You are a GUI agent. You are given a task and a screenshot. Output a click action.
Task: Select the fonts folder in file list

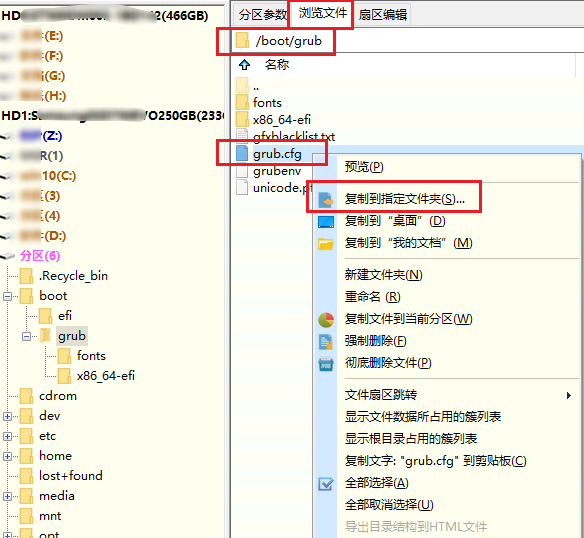(267, 102)
